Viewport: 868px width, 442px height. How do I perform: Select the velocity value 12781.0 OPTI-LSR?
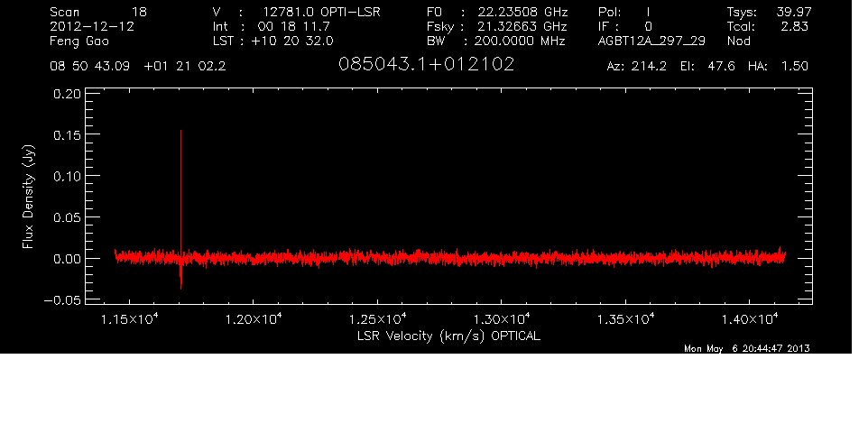click(321, 12)
